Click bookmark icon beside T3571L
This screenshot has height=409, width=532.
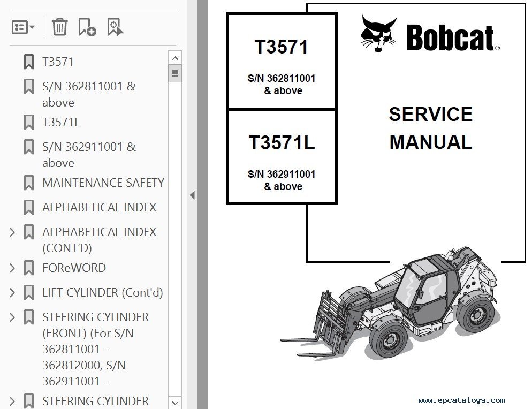click(x=29, y=123)
